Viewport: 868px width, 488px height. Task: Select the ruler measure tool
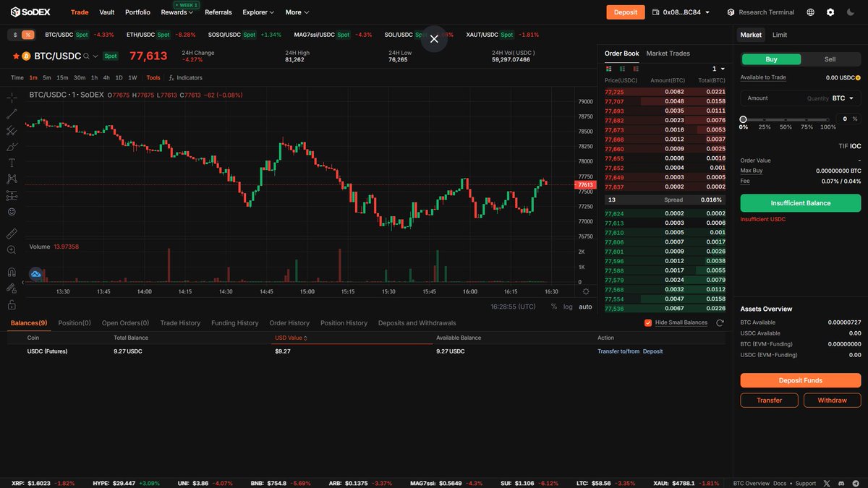[12, 233]
